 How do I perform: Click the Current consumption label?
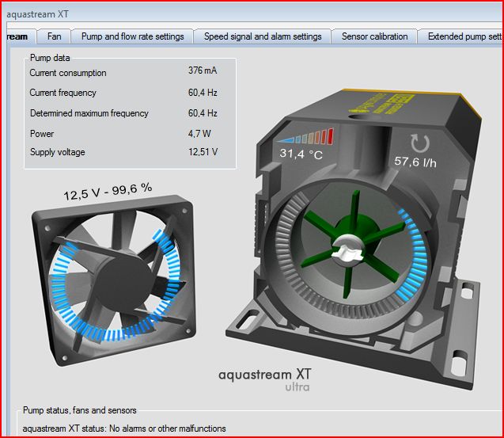[68, 73]
